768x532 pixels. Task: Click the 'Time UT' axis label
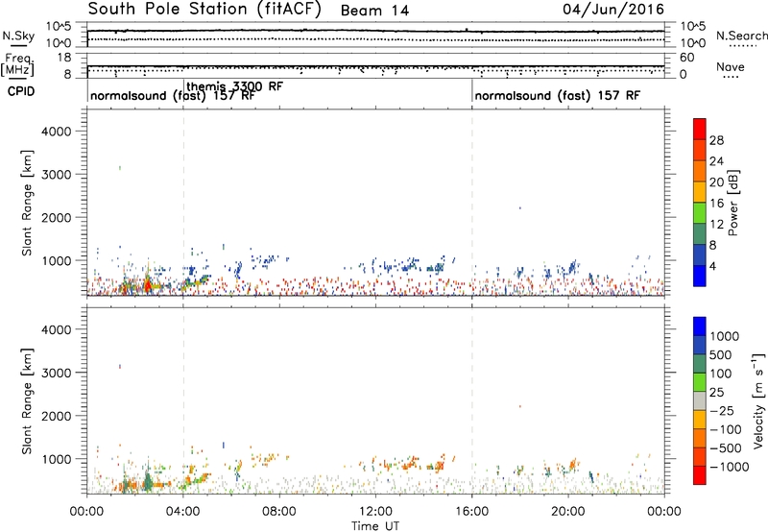click(x=375, y=526)
